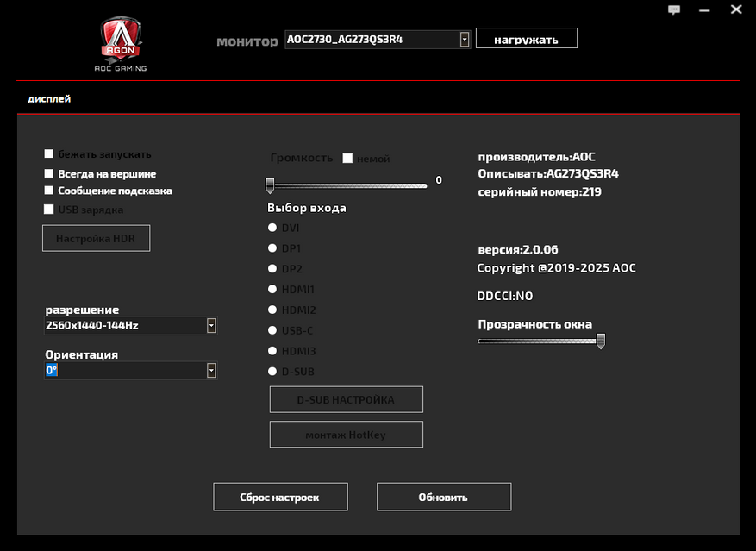
Task: Click 'Copyright @2019-2025 AOC' text
Action: point(556,268)
